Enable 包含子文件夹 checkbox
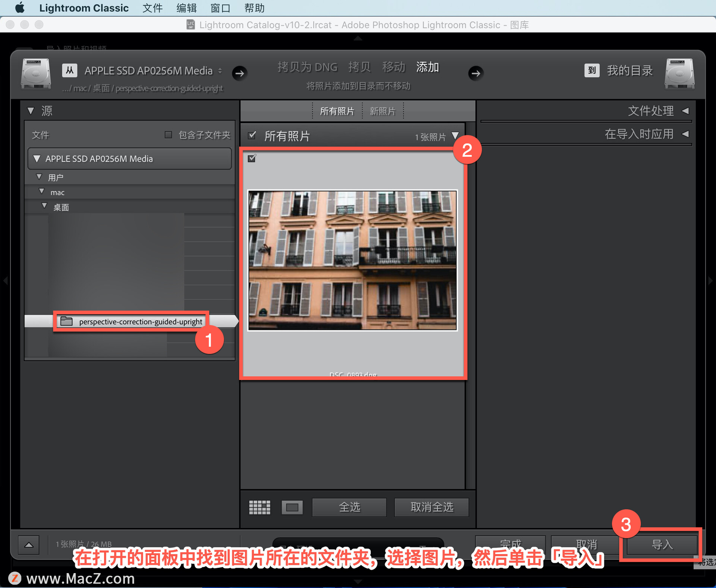 click(x=168, y=135)
